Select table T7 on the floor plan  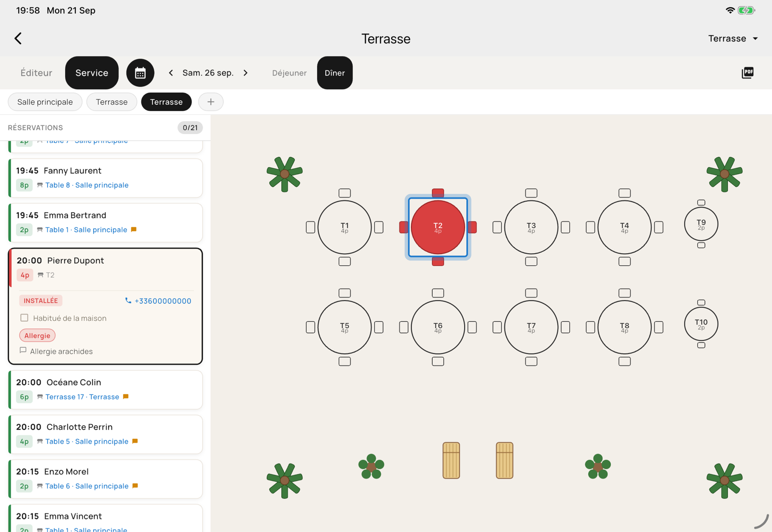point(531,327)
